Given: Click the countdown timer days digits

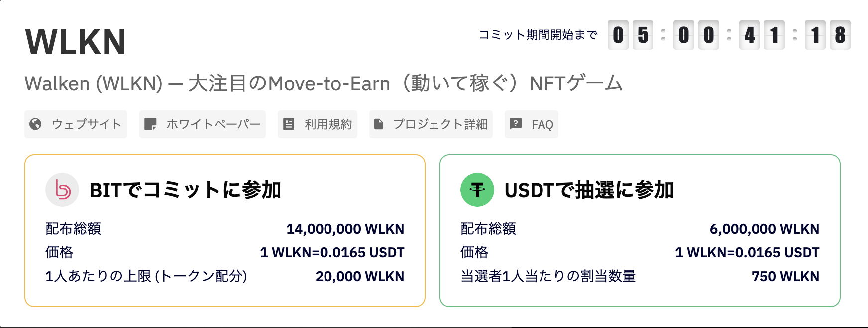Looking at the screenshot, I should tap(631, 35).
